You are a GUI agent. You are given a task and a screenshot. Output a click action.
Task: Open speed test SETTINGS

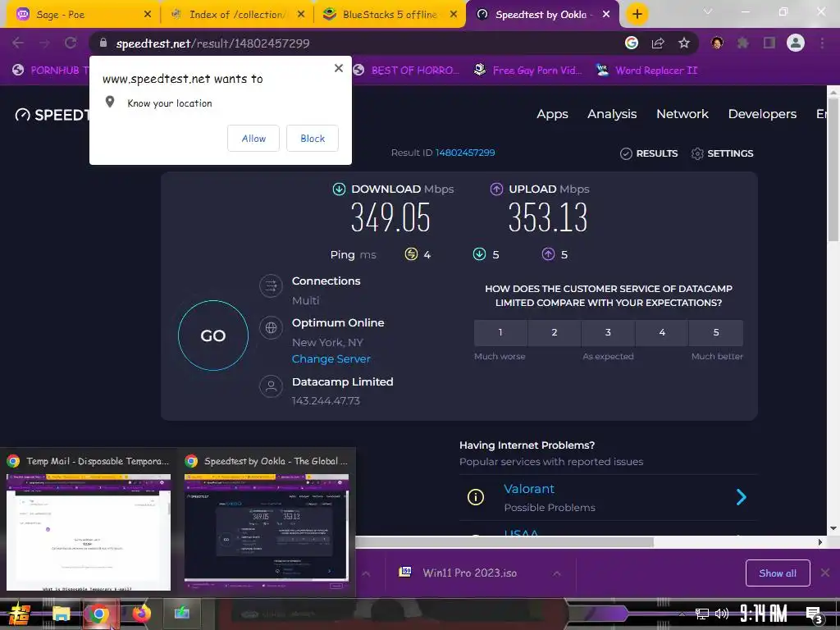tap(722, 153)
